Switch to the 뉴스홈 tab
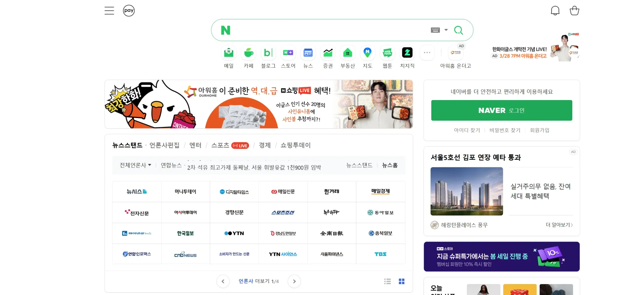Viewport: 644px width, 295px height. pyautogui.click(x=389, y=165)
